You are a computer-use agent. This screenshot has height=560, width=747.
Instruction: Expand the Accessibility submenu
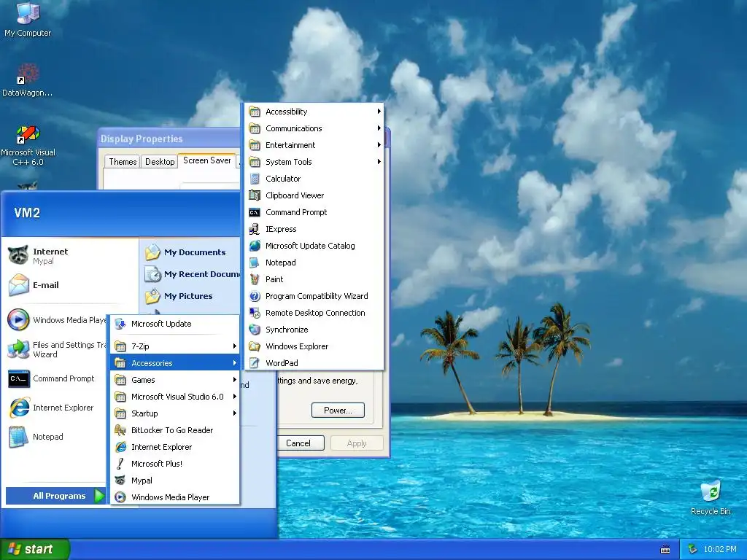(x=314, y=112)
